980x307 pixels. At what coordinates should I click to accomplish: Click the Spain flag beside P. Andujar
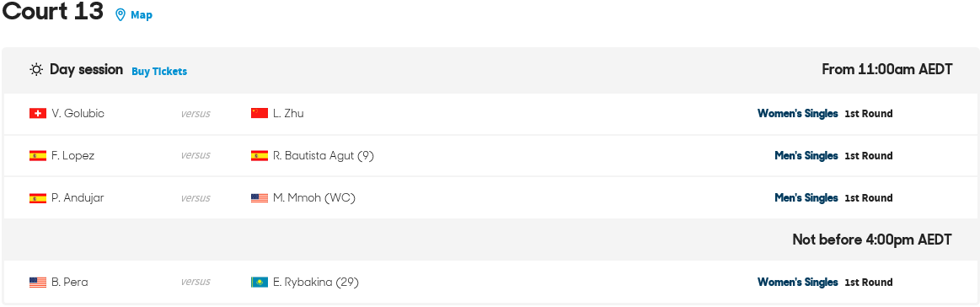(x=38, y=198)
